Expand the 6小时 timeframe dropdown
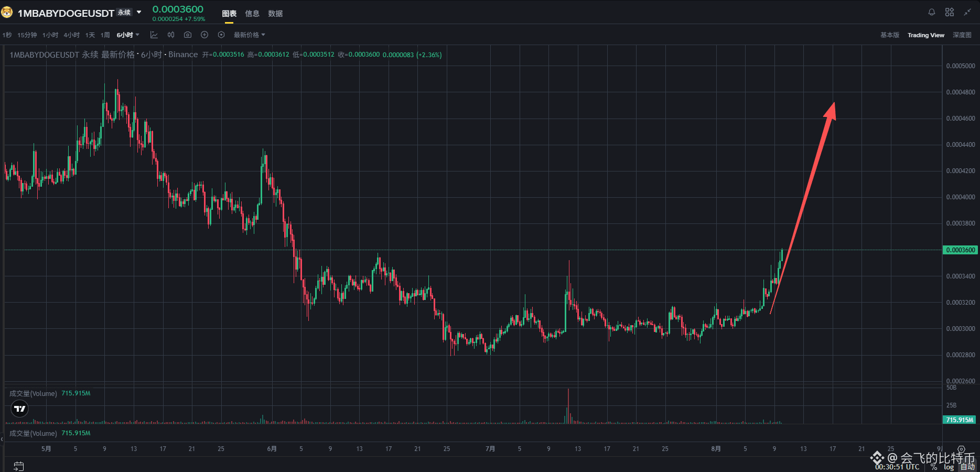The image size is (980, 472). [x=128, y=35]
